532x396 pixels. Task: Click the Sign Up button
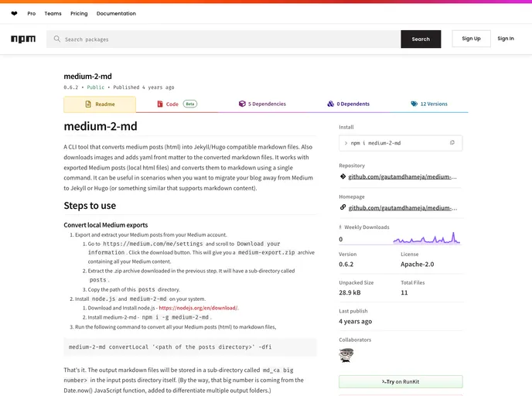(471, 39)
